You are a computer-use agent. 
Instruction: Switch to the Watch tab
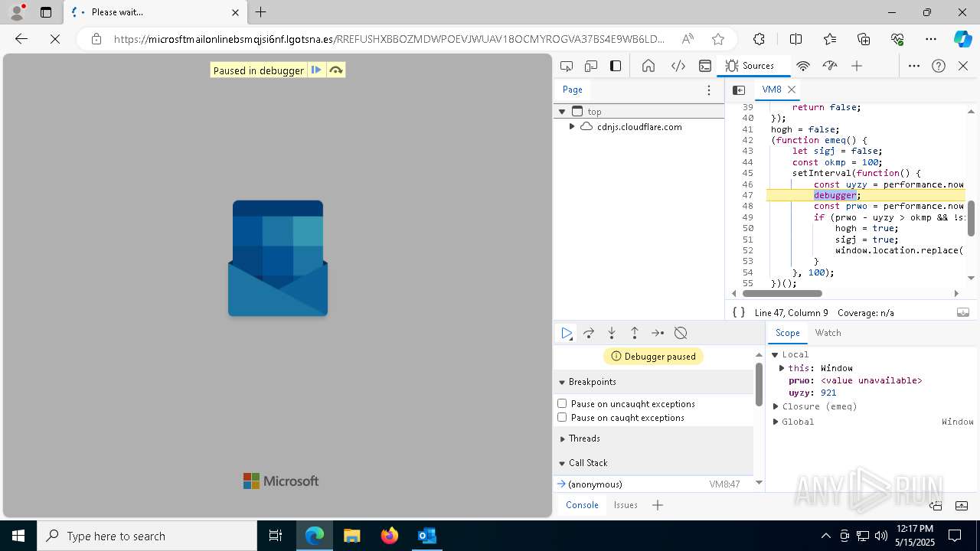click(828, 333)
